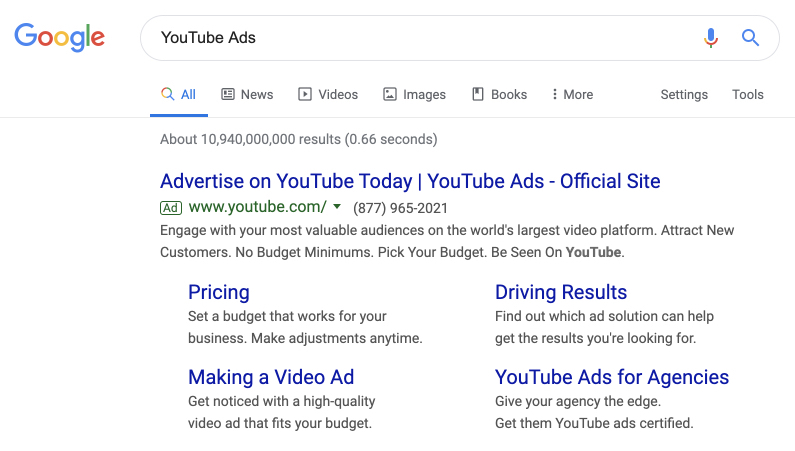Click Set a budget that works text
The height and width of the screenshot is (451, 795).
coord(305,327)
